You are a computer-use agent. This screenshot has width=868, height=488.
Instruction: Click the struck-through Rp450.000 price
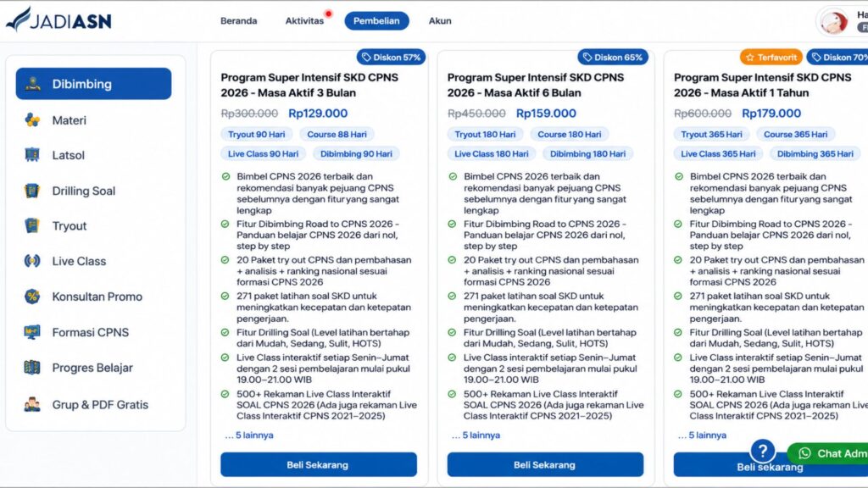coord(476,114)
